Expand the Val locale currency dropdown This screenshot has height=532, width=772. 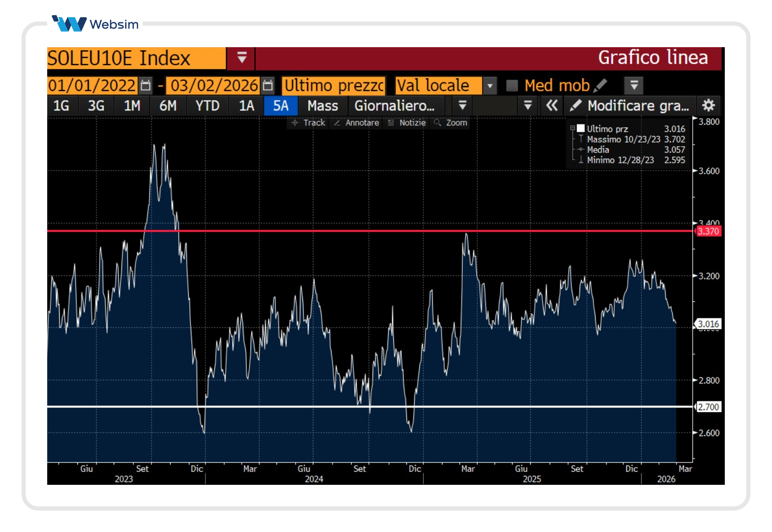(490, 86)
